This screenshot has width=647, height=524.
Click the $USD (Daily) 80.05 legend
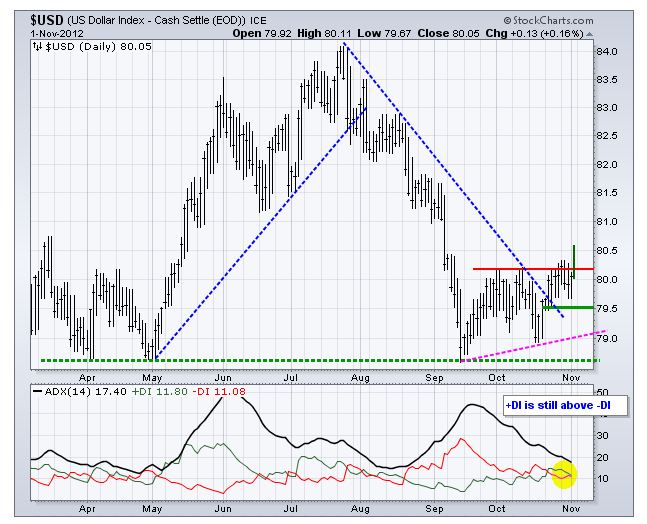click(x=98, y=47)
